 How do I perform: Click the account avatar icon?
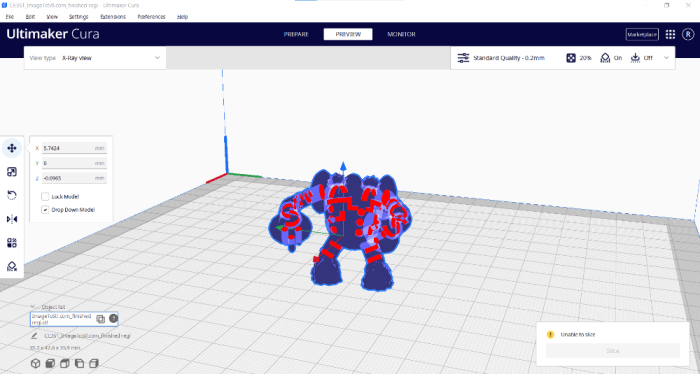click(x=688, y=34)
